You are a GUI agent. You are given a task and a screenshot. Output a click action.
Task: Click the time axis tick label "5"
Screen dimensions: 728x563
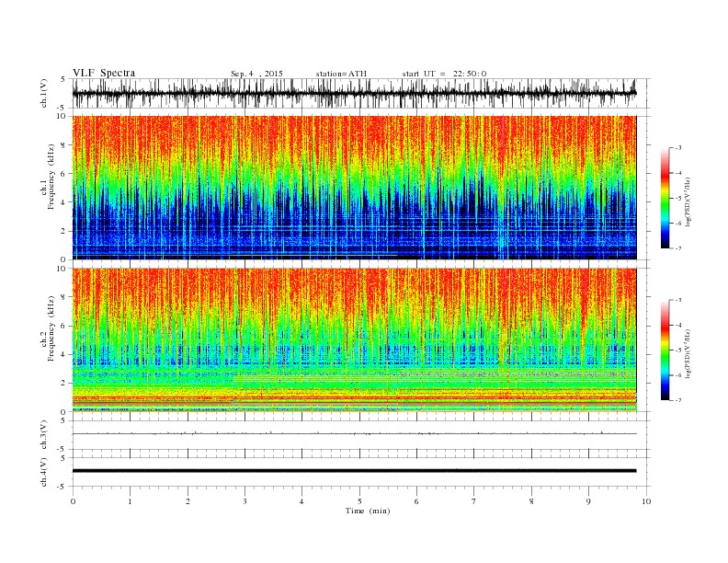click(x=359, y=501)
